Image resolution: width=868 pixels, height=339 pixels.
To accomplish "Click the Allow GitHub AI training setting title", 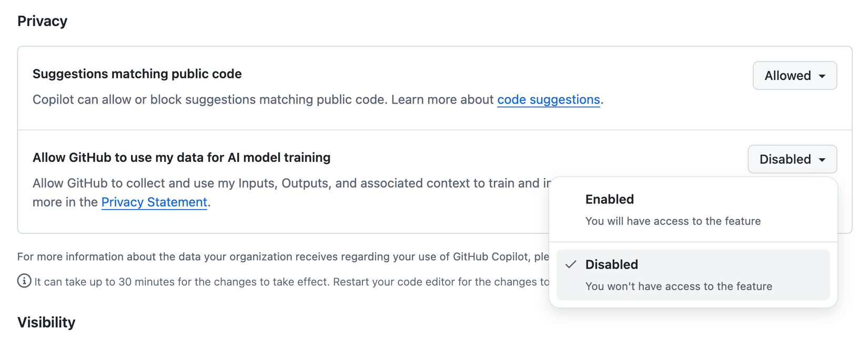I will pos(182,157).
